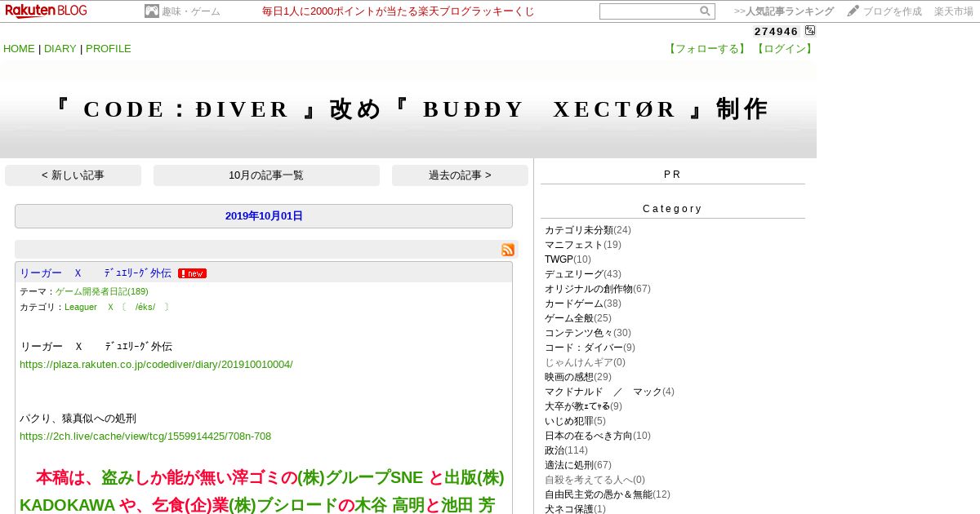Click the PR sidebar heading
The height and width of the screenshot is (514, 980).
click(673, 175)
